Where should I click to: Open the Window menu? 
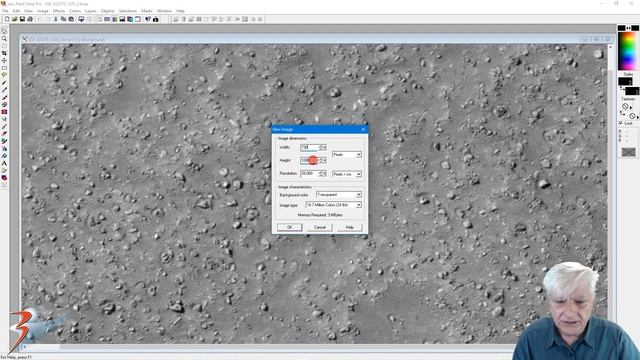point(164,11)
